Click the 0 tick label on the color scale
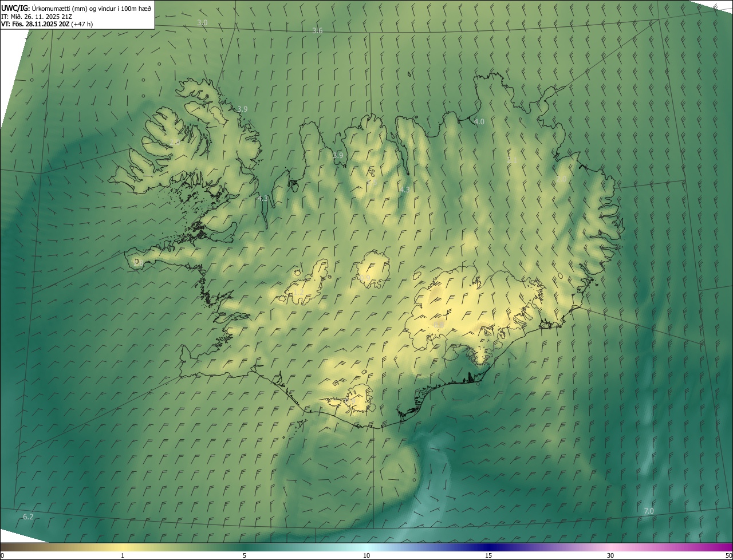 [2, 555]
